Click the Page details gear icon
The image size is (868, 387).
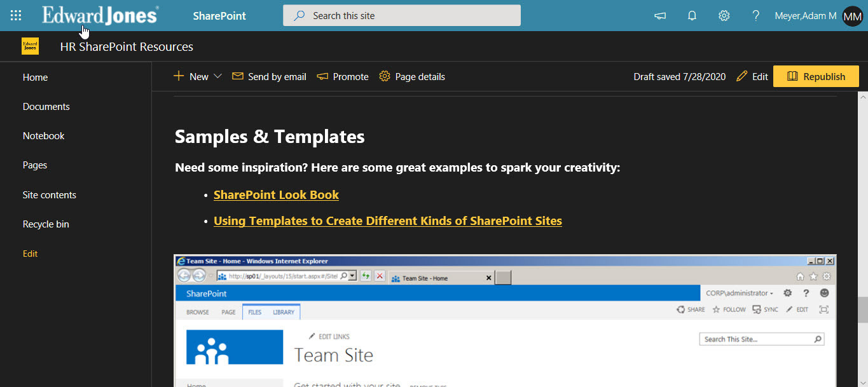click(384, 76)
